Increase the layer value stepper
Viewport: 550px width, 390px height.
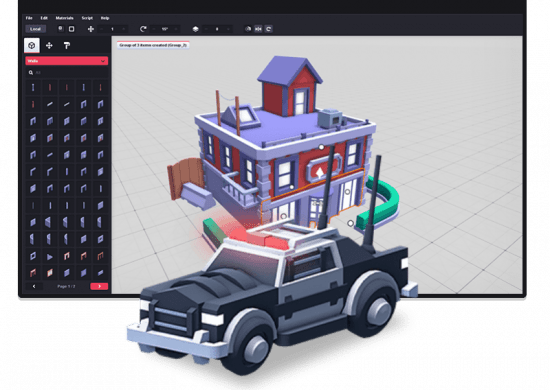click(x=228, y=29)
